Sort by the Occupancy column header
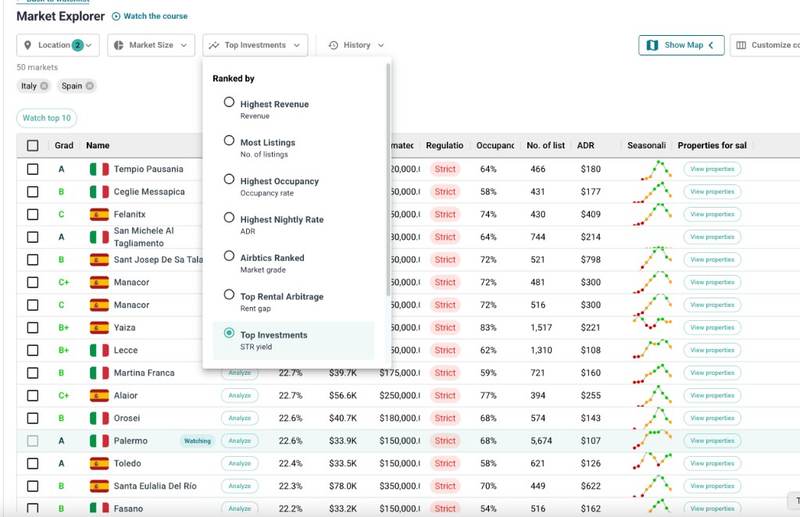This screenshot has width=800, height=517. click(495, 145)
